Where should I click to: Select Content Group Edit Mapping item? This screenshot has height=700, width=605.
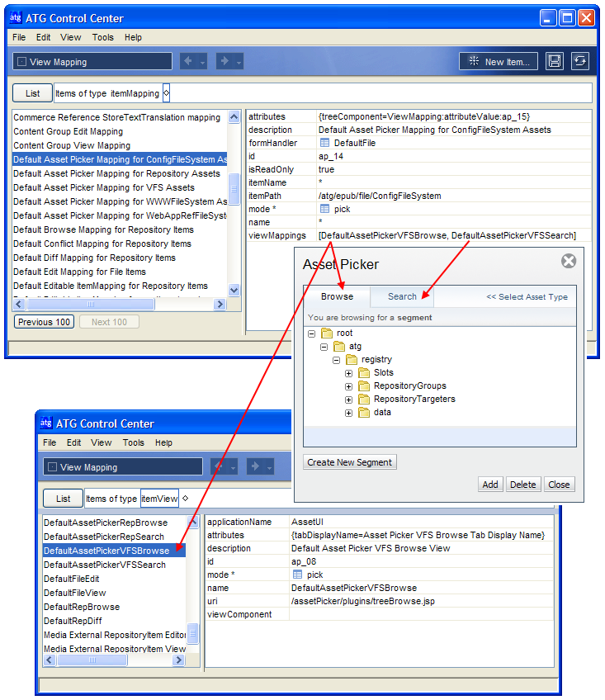(68, 131)
